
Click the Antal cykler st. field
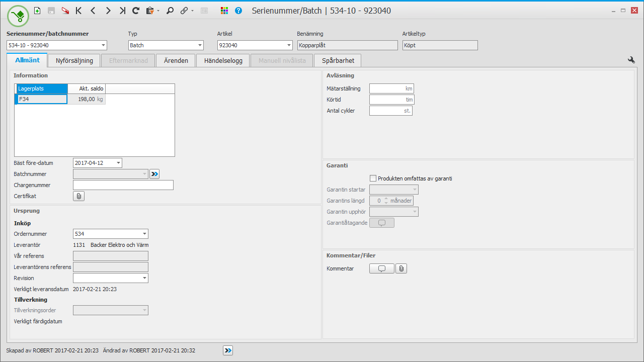click(x=391, y=111)
